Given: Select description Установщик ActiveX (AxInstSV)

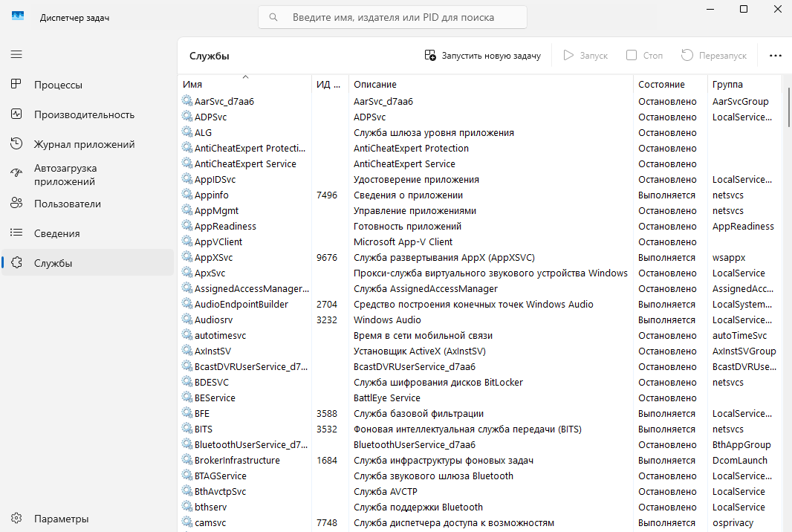Looking at the screenshot, I should click(x=419, y=351).
